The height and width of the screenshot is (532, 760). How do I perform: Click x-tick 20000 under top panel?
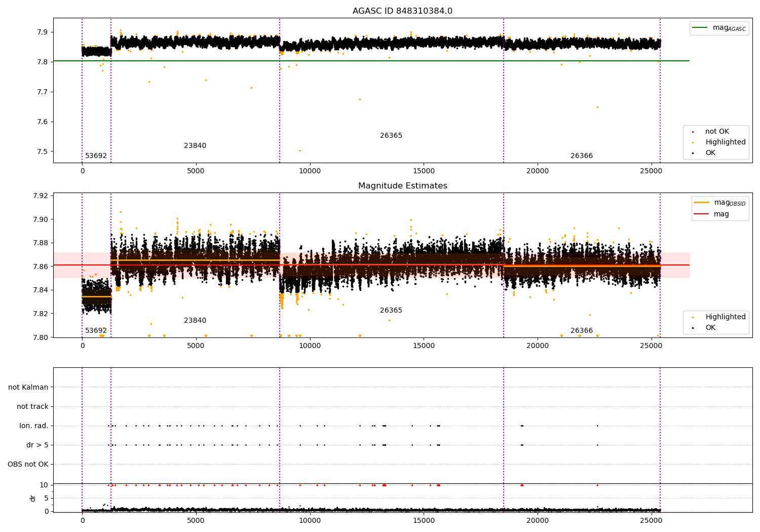click(x=538, y=171)
